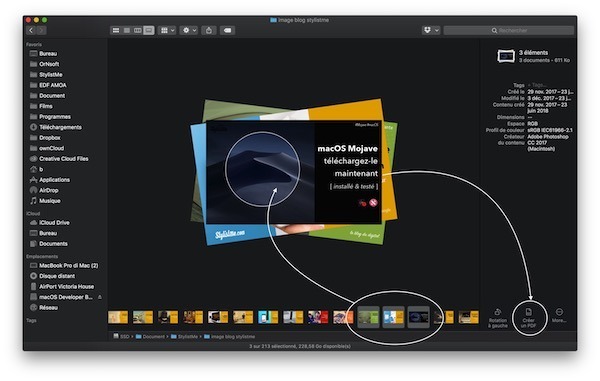600x381 pixels.
Task: Switch Finder to icon view
Action: point(116,30)
